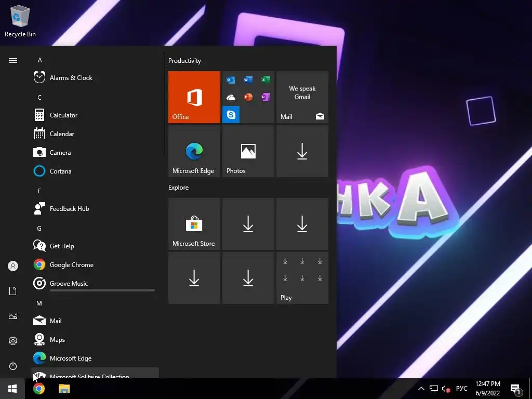Open Cortana from app list
This screenshot has height=399, width=532.
pyautogui.click(x=95, y=171)
